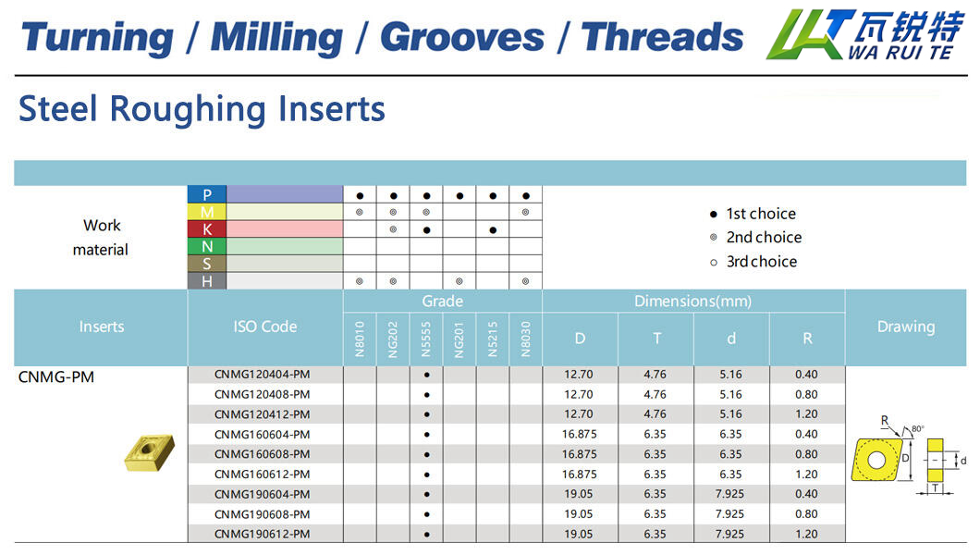Screen dimensions: 980x555
Task: Click the 3rd choice legend circle
Action: [x=713, y=262]
